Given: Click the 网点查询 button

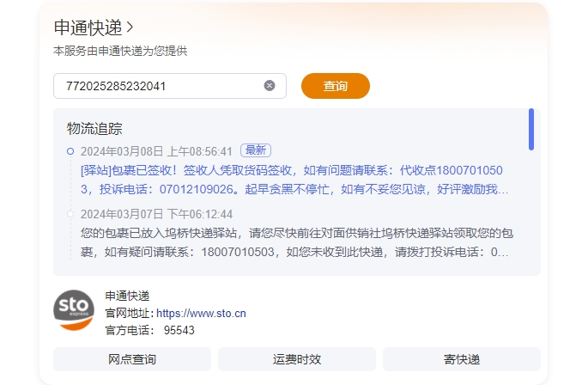Looking at the screenshot, I should pos(132,359).
